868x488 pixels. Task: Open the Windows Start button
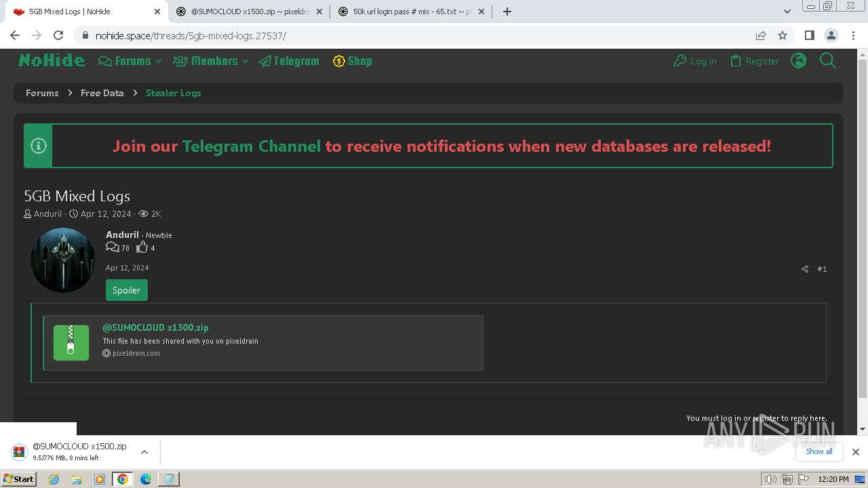point(18,479)
